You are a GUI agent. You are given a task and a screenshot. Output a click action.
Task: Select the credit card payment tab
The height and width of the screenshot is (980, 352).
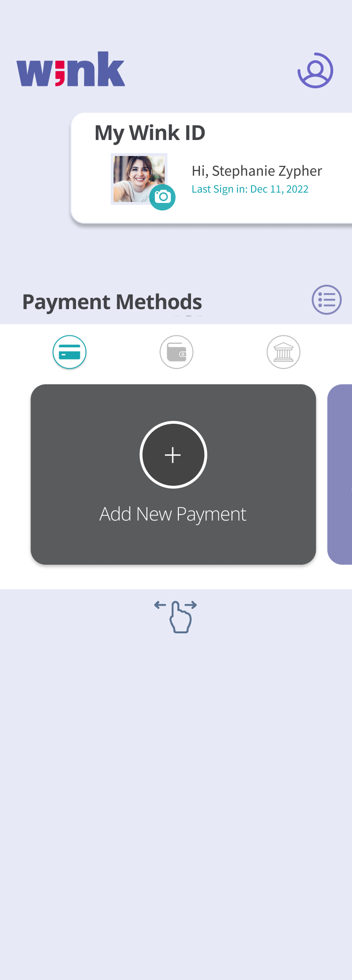tap(69, 352)
